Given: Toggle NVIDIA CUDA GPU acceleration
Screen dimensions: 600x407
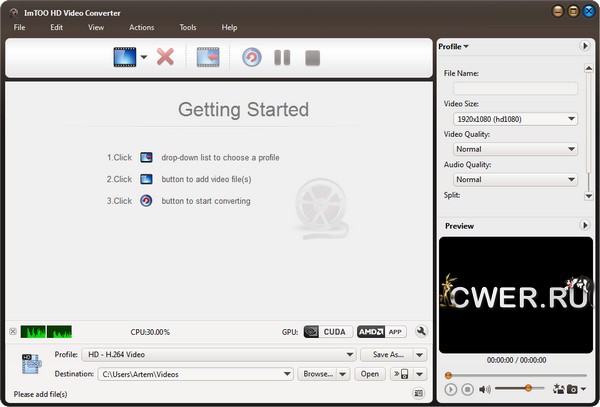Looking at the screenshot, I should click(x=326, y=332).
